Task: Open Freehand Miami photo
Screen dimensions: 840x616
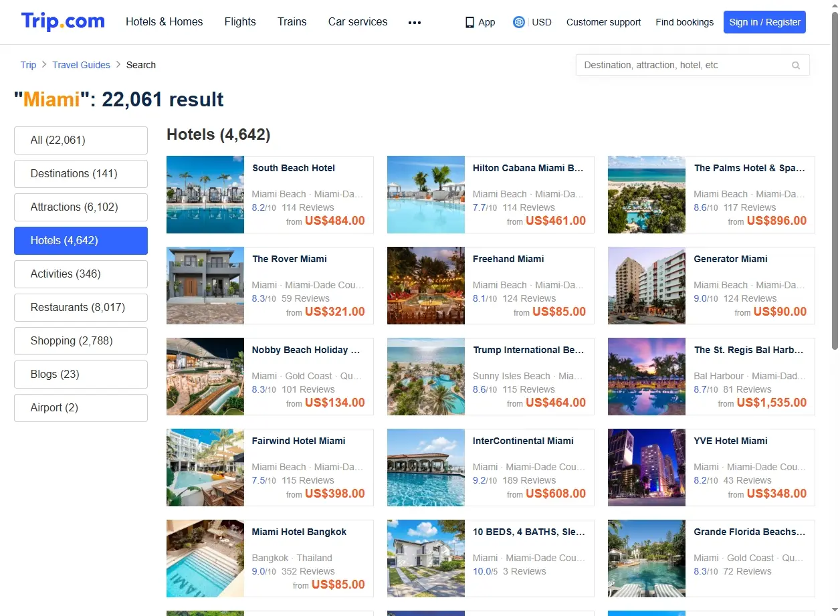Action: pos(426,286)
